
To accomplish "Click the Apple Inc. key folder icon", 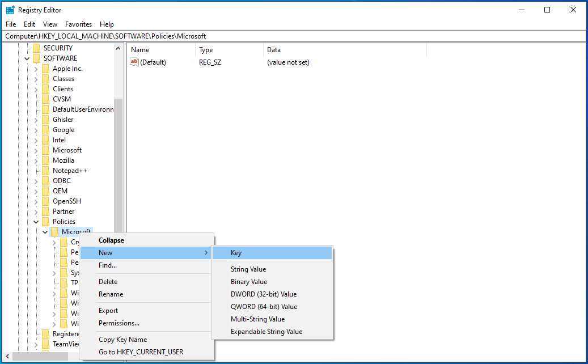I will [x=47, y=68].
